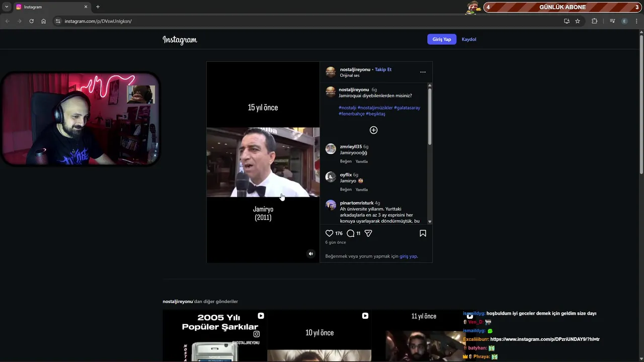This screenshot has height=362, width=644.
Task: Open media control icon in toolbar
Action: coord(612,21)
